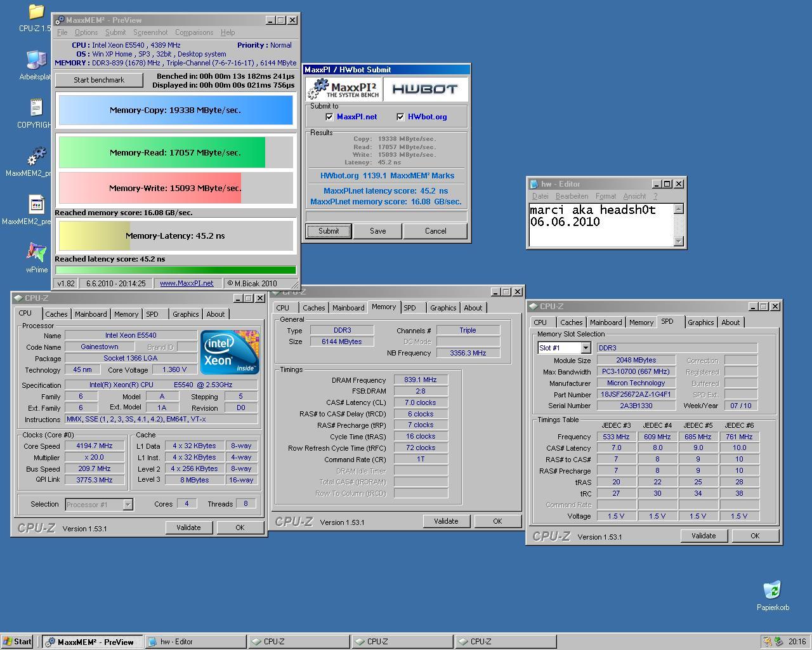Click empty field in HWbot Submit dialog
812x650 pixels.
(x=386, y=216)
